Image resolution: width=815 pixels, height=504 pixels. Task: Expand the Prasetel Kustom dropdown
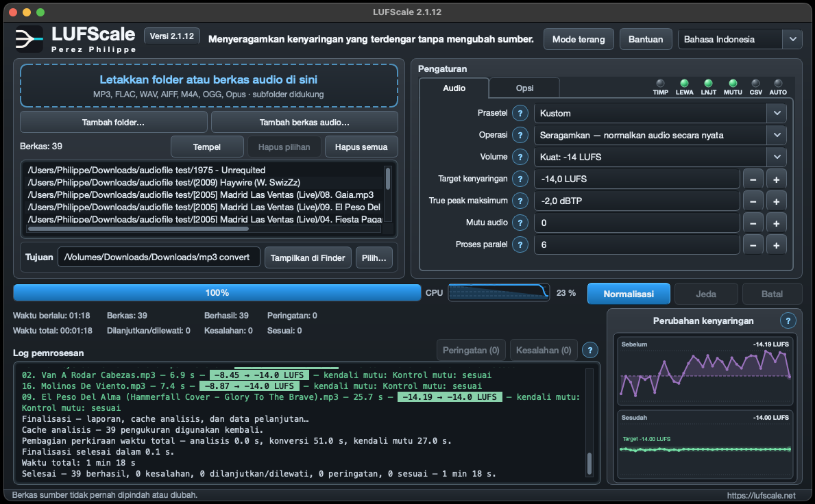point(660,113)
